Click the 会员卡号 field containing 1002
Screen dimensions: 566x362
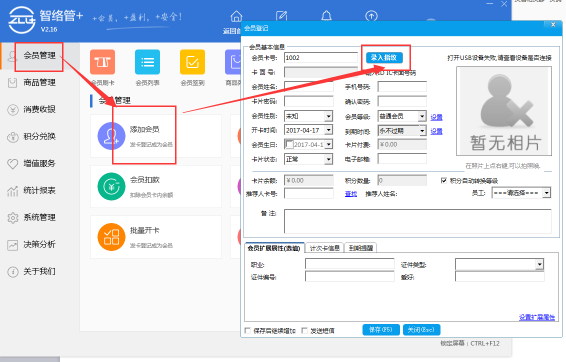321,58
